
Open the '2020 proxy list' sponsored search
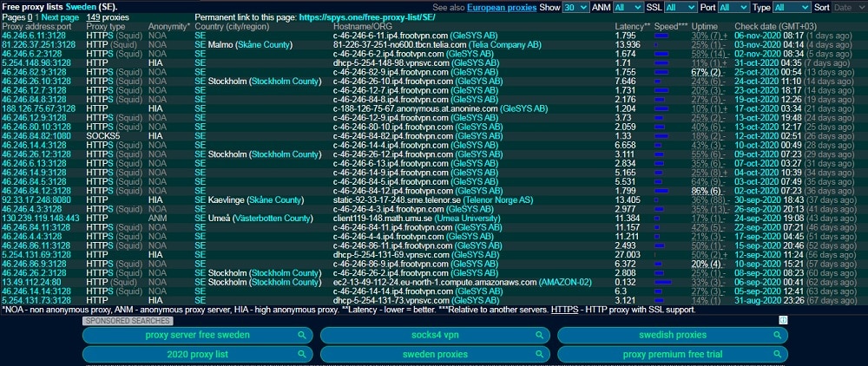coord(198,355)
